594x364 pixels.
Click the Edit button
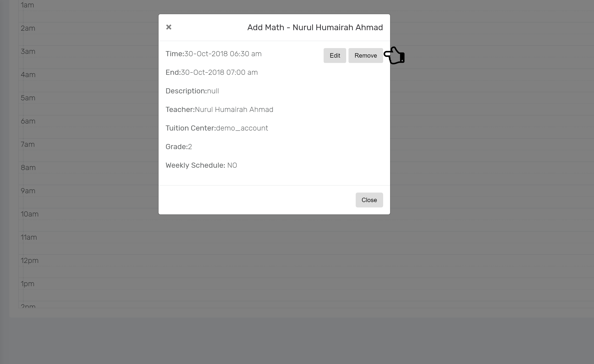coord(335,56)
